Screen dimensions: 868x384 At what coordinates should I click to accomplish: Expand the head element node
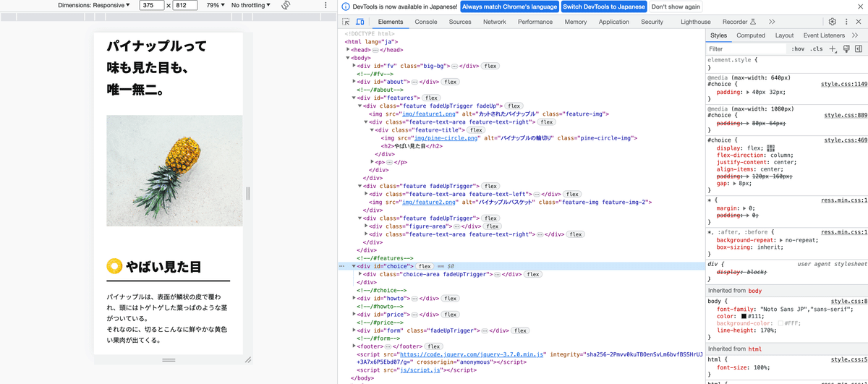(348, 50)
